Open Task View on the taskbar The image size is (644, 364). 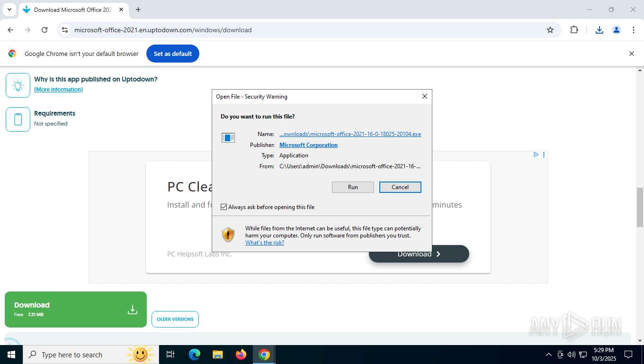(x=170, y=355)
